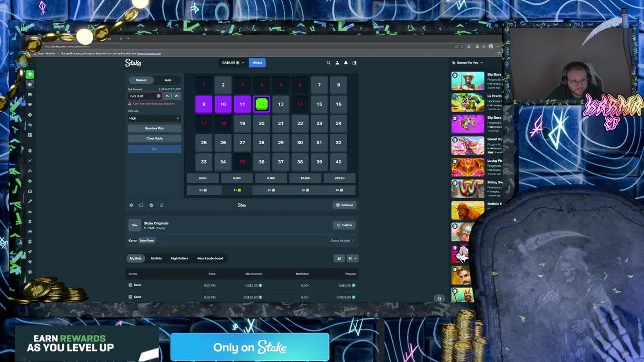The width and height of the screenshot is (644, 362).
Task: Open Buffalo King game thumbnail
Action: point(468,211)
